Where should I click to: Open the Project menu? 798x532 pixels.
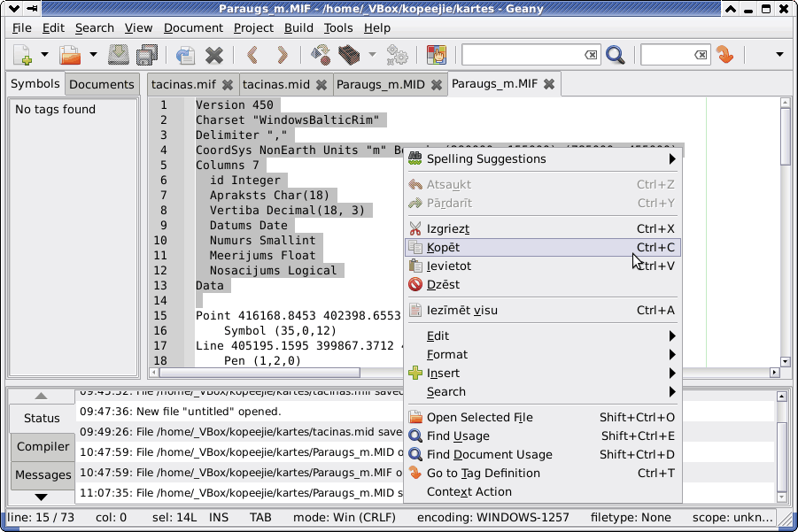tap(253, 28)
